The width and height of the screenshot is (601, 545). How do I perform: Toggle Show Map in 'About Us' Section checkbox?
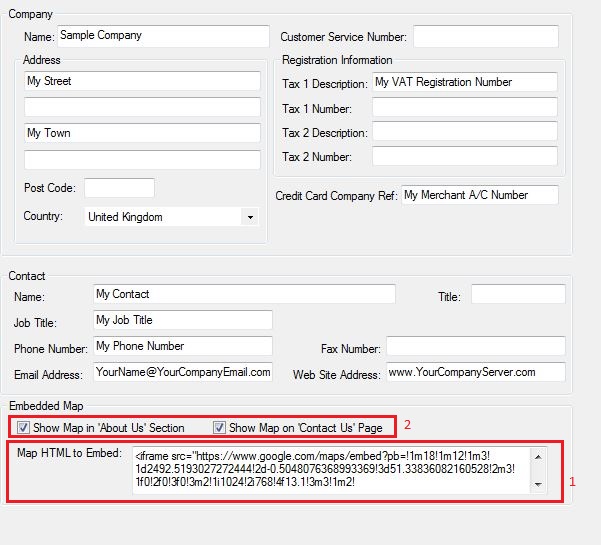23,428
